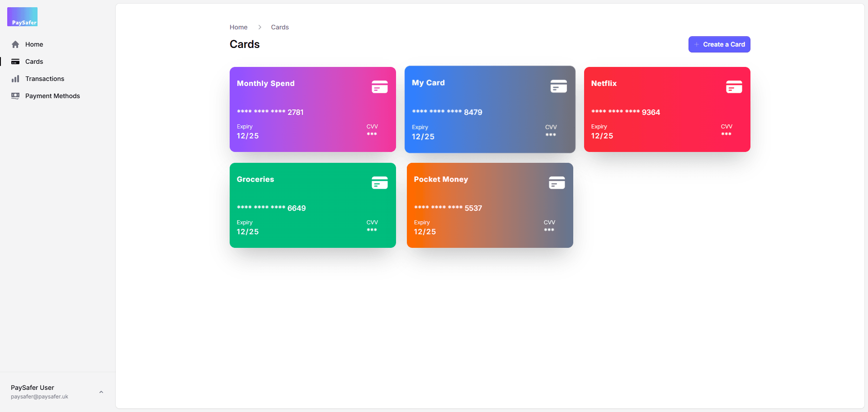Viewport: 868px width, 412px height.
Task: Click the card icon on Groceries card
Action: coord(379,182)
